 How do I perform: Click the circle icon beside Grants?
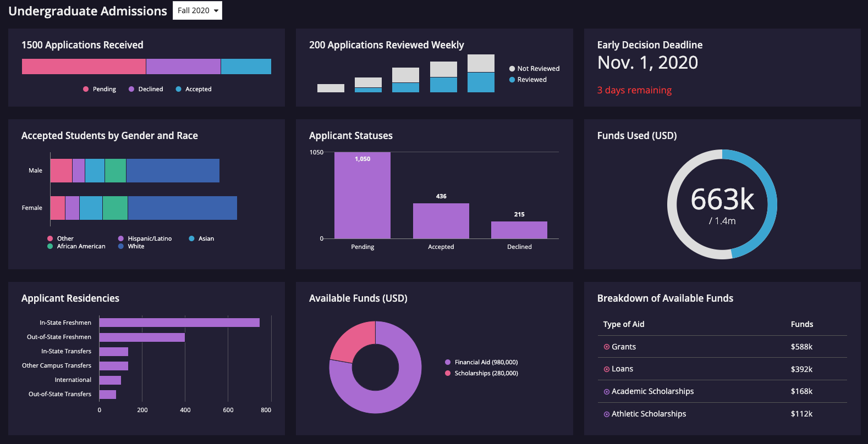[607, 347]
